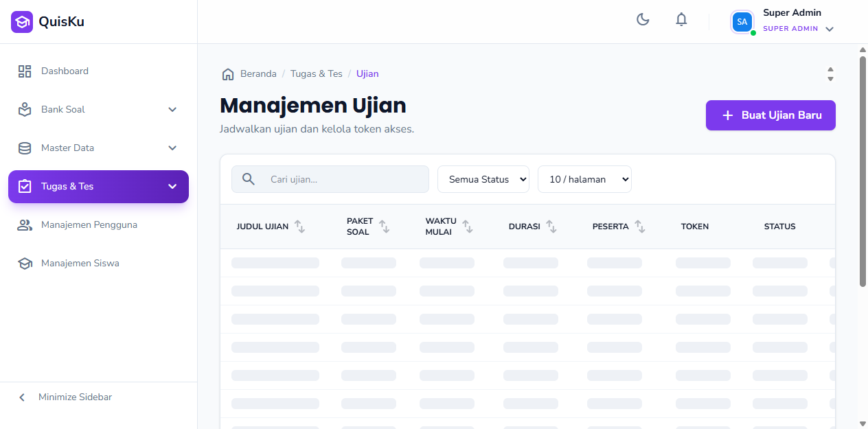Sort by Waktu Mulai column arrows
The image size is (868, 429).
tap(468, 227)
